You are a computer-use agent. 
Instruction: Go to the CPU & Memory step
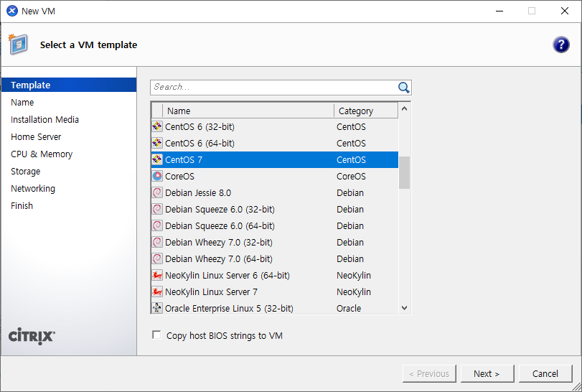click(42, 154)
